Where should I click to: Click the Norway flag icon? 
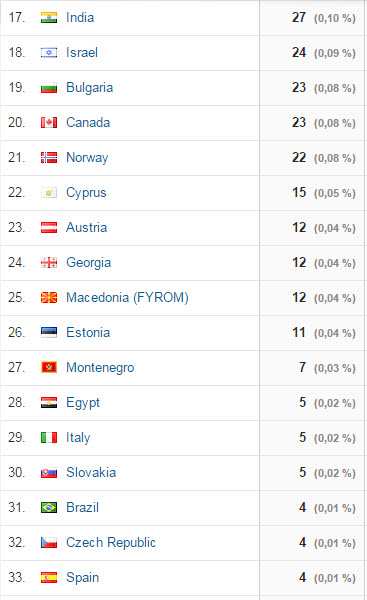click(49, 158)
